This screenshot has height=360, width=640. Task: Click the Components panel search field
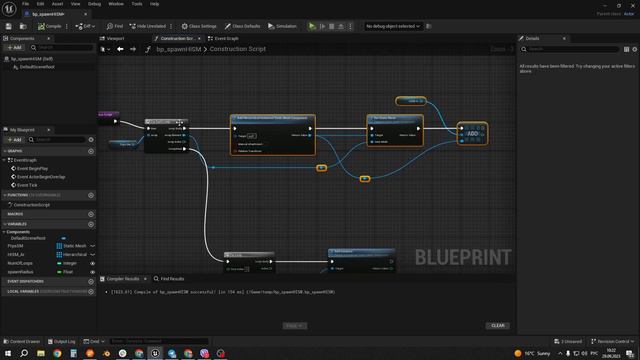[x=62, y=47]
